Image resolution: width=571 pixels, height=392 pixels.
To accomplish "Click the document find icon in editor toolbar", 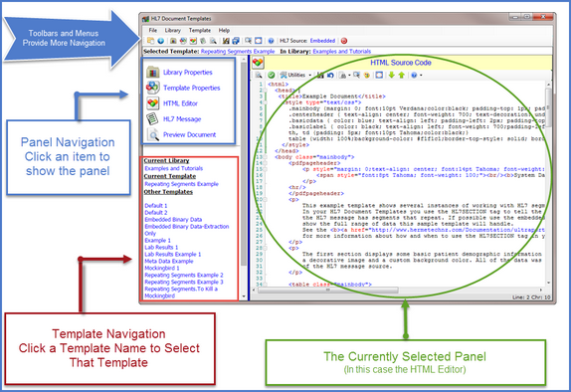I will pyautogui.click(x=342, y=75).
